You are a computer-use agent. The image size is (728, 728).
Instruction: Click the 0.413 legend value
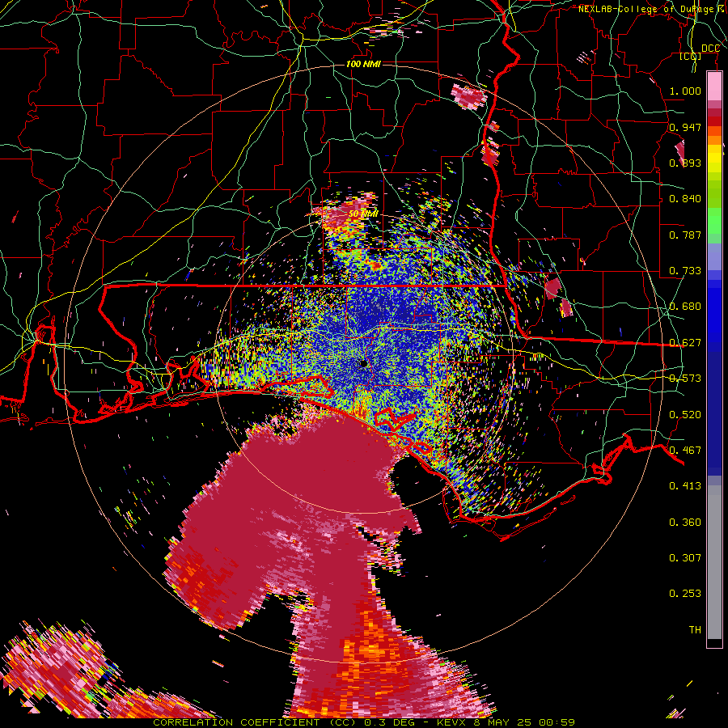(685, 485)
